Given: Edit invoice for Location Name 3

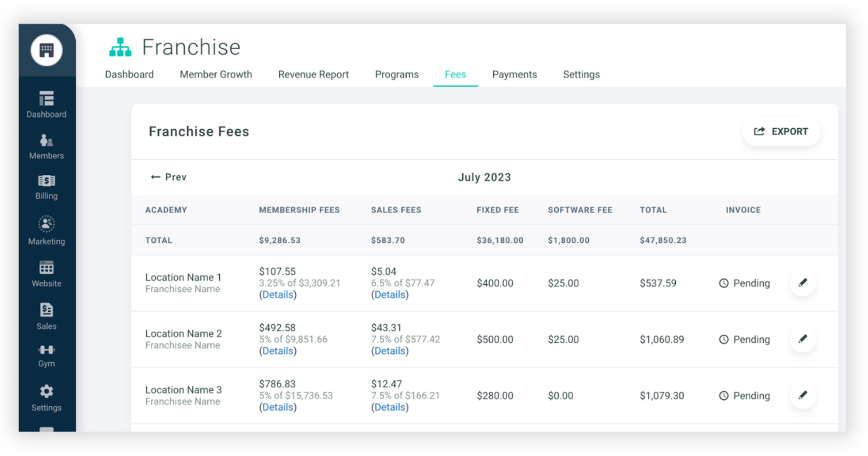Looking at the screenshot, I should [803, 395].
